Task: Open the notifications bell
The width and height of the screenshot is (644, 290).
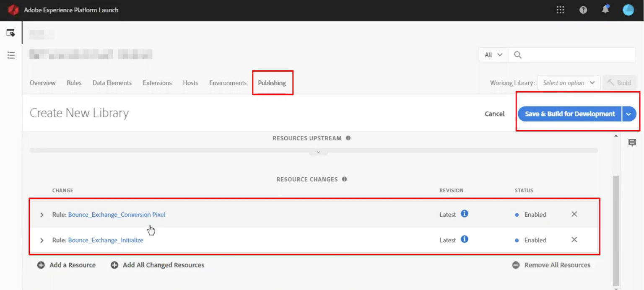Action: coord(605,10)
